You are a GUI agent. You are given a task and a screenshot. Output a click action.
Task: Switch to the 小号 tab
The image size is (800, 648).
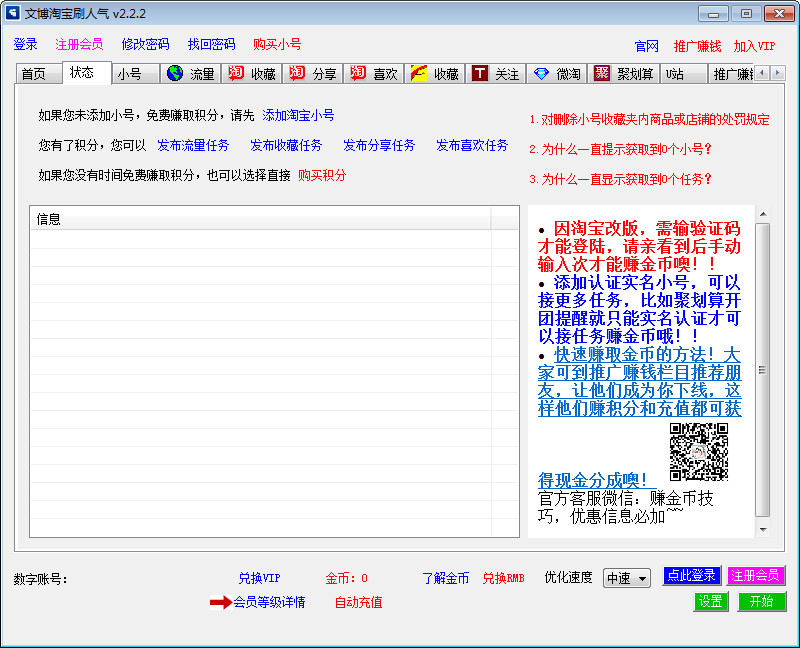[135, 74]
